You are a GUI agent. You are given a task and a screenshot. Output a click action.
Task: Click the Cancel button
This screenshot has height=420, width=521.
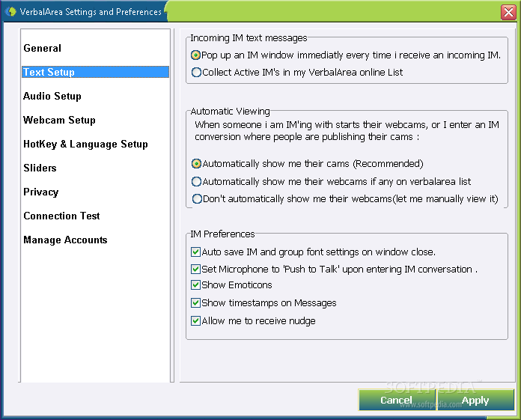(x=397, y=400)
